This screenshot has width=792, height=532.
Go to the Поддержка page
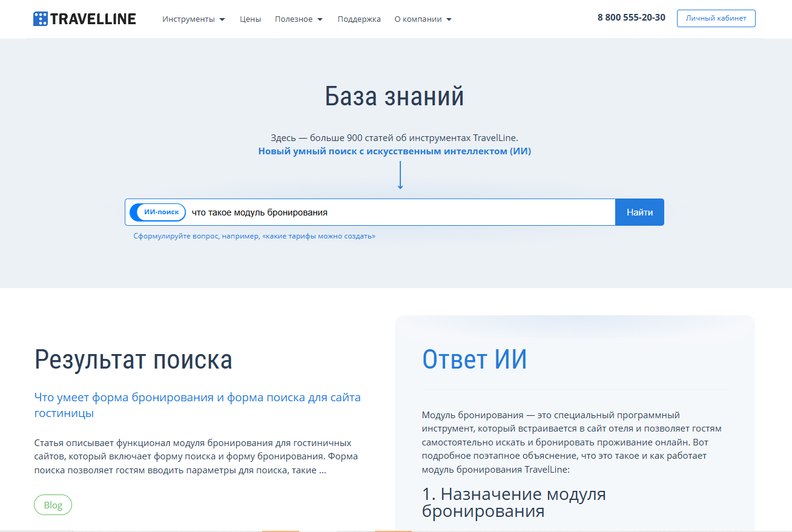(x=359, y=19)
